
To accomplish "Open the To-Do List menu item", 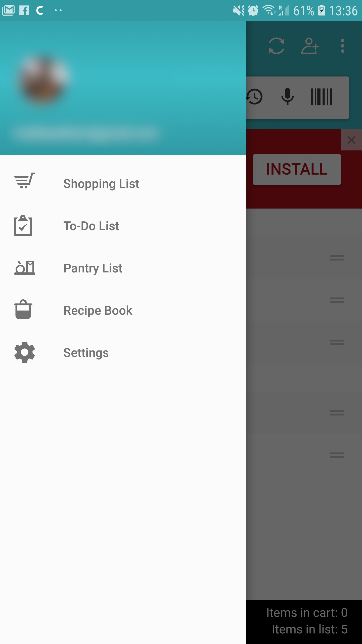I will [x=123, y=226].
